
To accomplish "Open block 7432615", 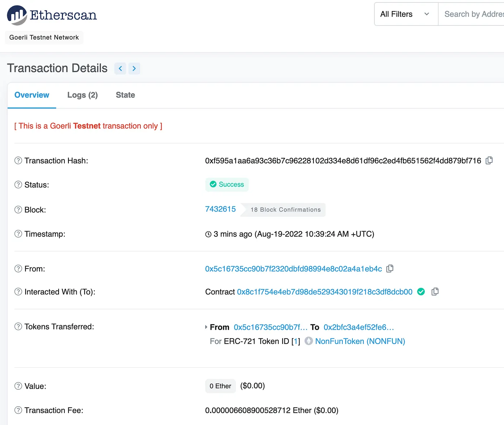I will pyautogui.click(x=220, y=209).
